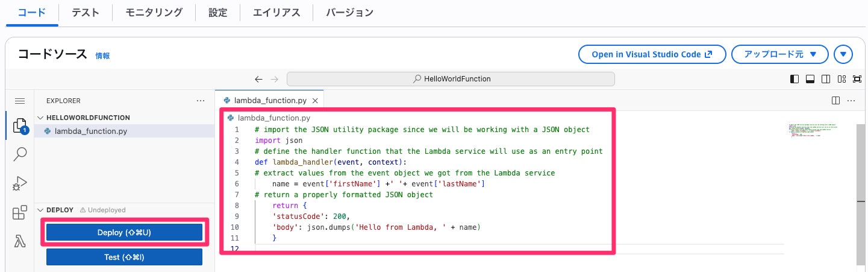Screen dimensions: 868x272
Task: Switch to the モニタリング tab
Action: (154, 12)
